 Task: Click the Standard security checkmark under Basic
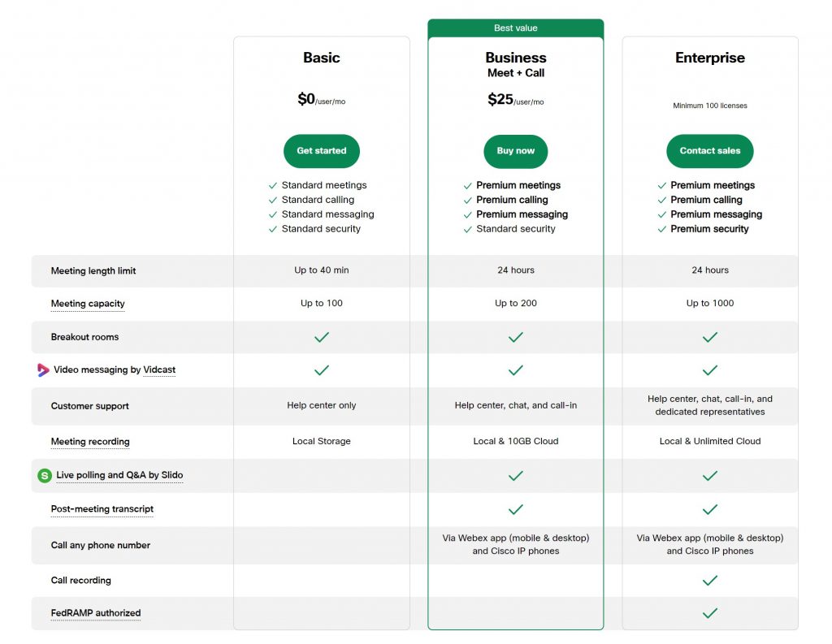pyautogui.click(x=272, y=229)
